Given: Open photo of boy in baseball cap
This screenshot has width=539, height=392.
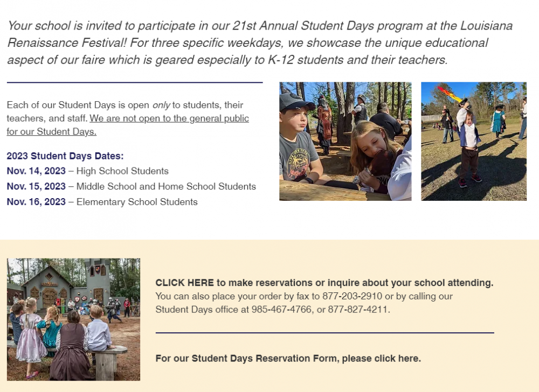Looking at the screenshot, I should point(345,141).
